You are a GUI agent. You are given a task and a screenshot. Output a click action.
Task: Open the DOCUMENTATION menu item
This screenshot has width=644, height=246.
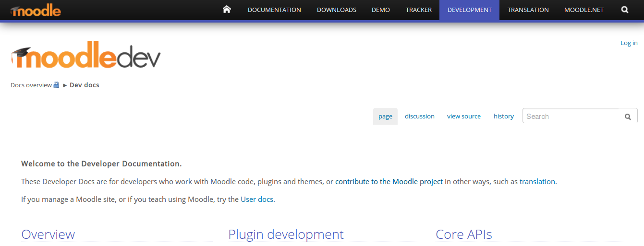pos(274,10)
